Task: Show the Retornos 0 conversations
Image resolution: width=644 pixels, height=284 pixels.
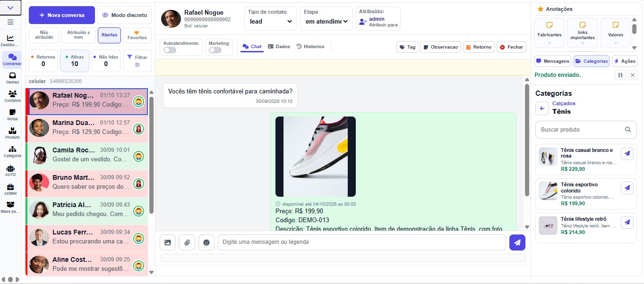Action: pos(43,61)
